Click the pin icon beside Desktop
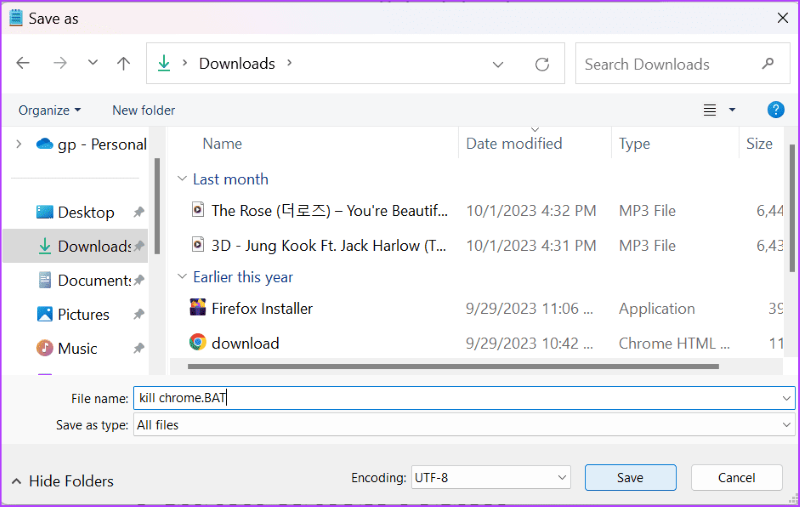The height and width of the screenshot is (507, 800). click(139, 212)
